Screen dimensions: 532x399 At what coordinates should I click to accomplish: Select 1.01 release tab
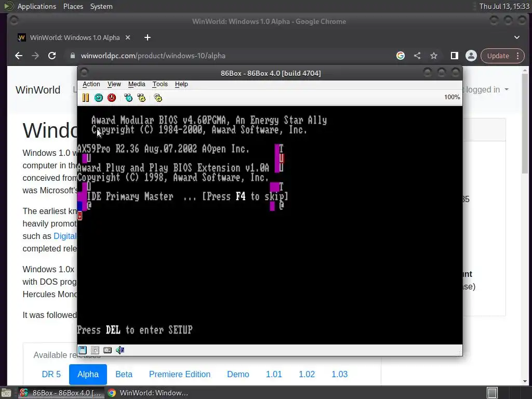click(274, 374)
